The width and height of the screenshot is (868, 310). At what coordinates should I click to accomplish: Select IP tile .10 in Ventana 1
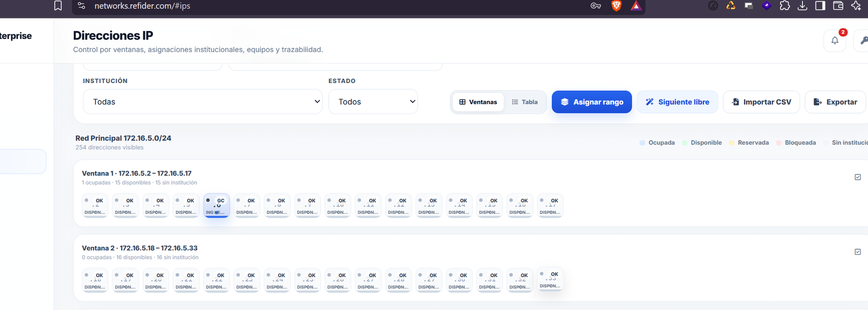(x=338, y=206)
